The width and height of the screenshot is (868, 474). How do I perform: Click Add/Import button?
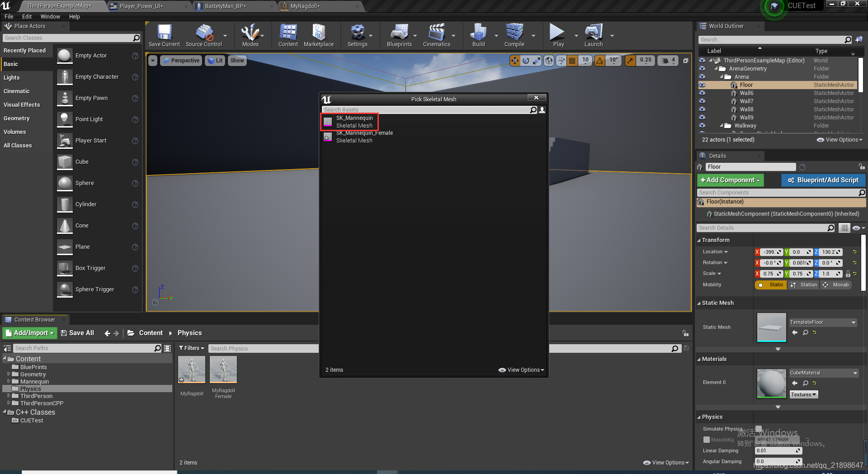[30, 333]
